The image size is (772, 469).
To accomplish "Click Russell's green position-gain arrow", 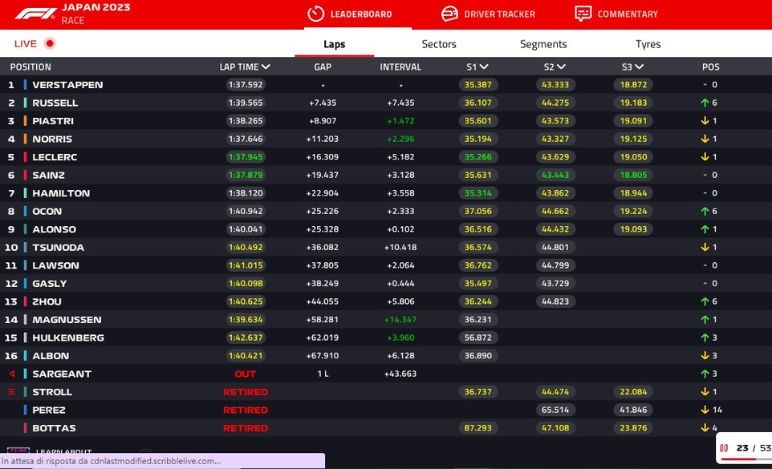I will 703,103.
